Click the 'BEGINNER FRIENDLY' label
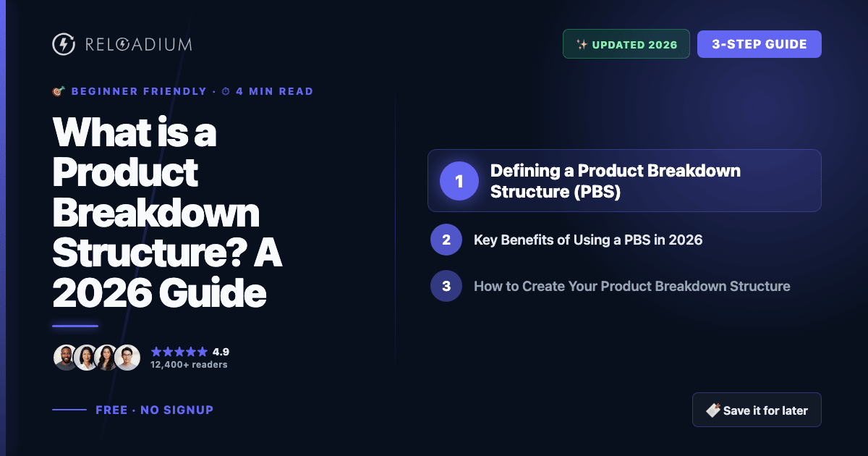 click(x=140, y=91)
